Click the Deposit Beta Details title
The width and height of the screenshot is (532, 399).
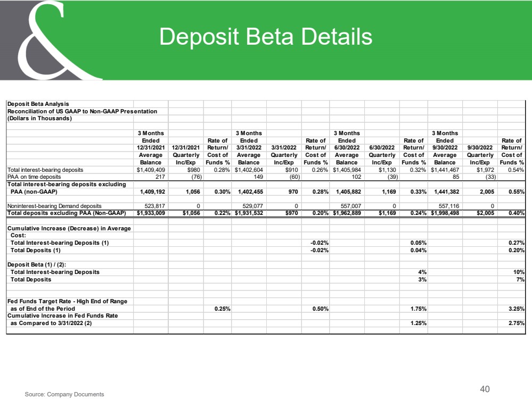click(266, 37)
